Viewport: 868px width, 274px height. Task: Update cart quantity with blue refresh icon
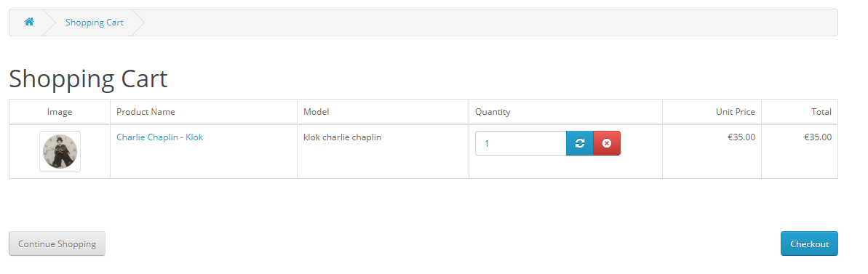(x=580, y=143)
